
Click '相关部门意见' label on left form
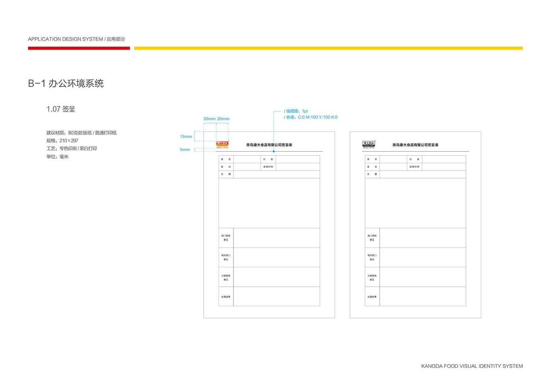pyautogui.click(x=226, y=257)
